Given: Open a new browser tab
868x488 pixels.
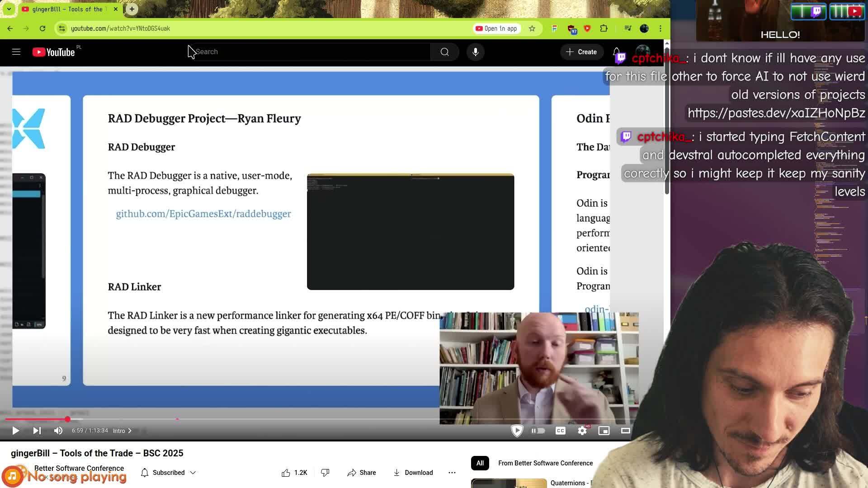Looking at the screenshot, I should pyautogui.click(x=132, y=9).
